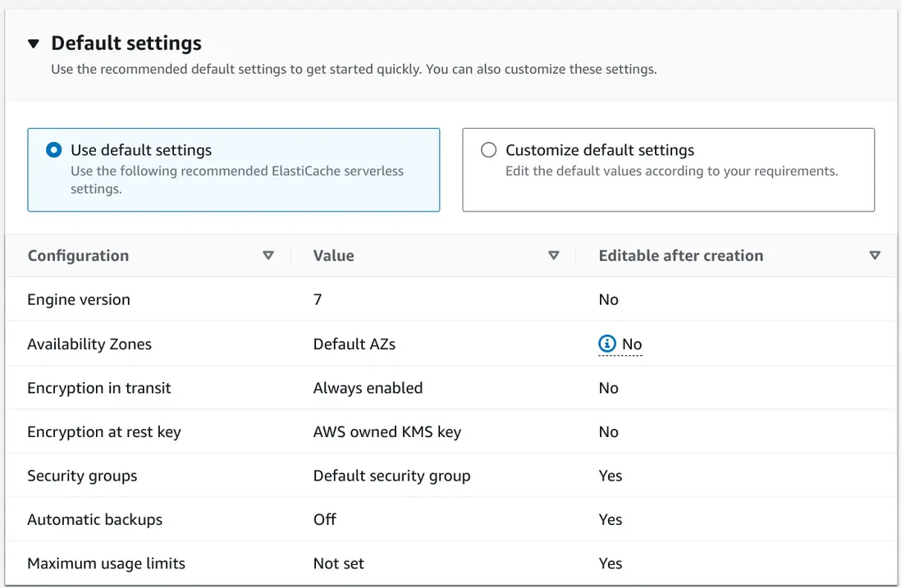This screenshot has width=901, height=588.
Task: Click the Engine version row
Action: 79,299
